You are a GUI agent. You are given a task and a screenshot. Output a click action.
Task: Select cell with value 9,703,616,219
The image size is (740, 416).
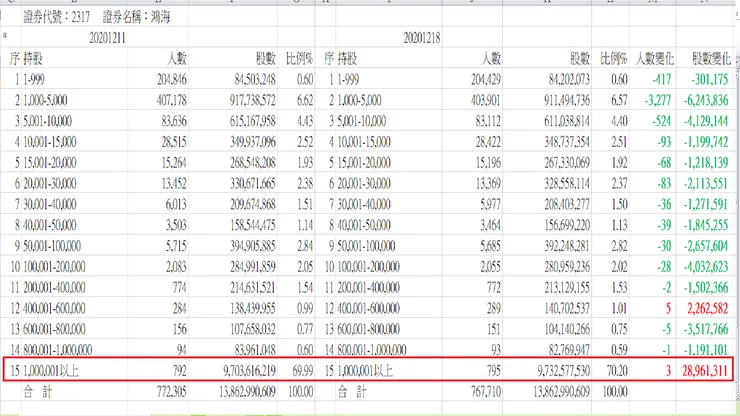tap(250, 371)
